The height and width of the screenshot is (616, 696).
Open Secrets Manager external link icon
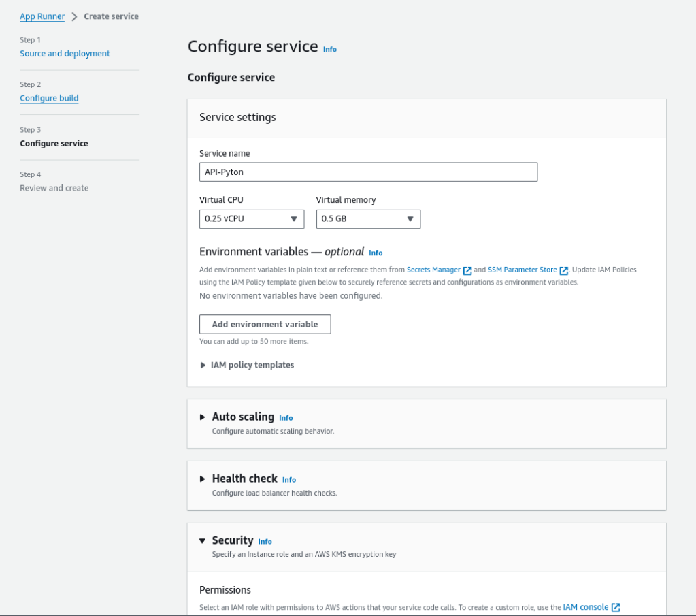tap(467, 270)
